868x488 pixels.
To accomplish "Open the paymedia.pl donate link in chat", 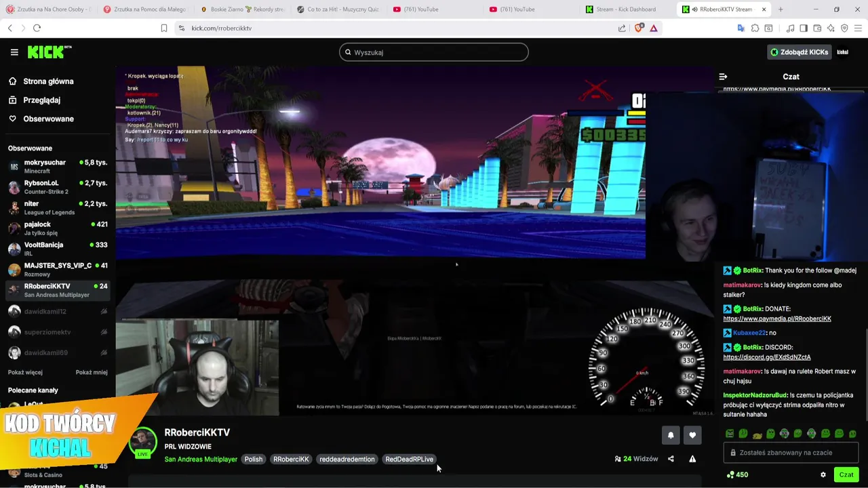I will coord(776,319).
